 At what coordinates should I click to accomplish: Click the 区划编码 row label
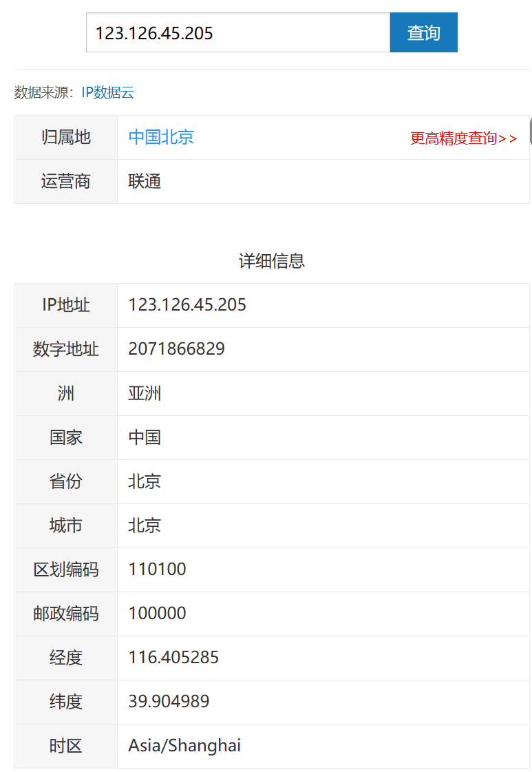(x=66, y=570)
